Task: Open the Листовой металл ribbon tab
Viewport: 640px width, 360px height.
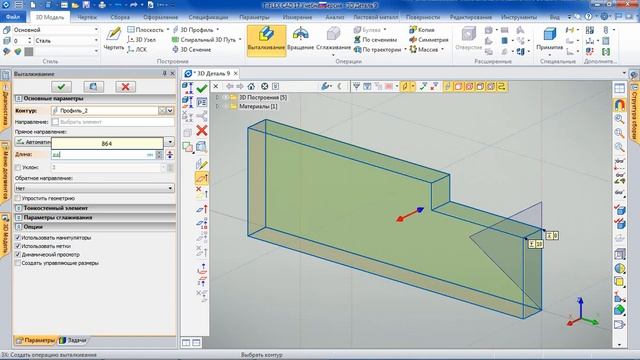Action: [376, 17]
